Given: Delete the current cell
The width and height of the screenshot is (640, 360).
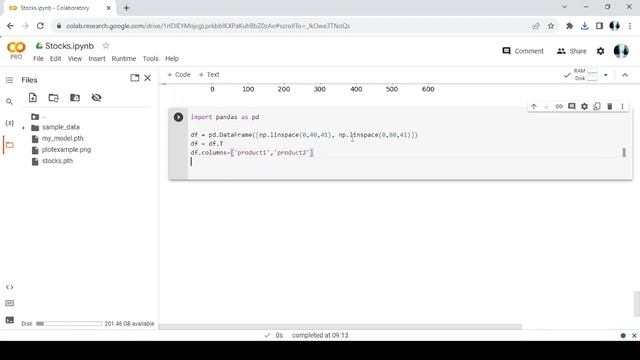Looking at the screenshot, I should point(610,107).
